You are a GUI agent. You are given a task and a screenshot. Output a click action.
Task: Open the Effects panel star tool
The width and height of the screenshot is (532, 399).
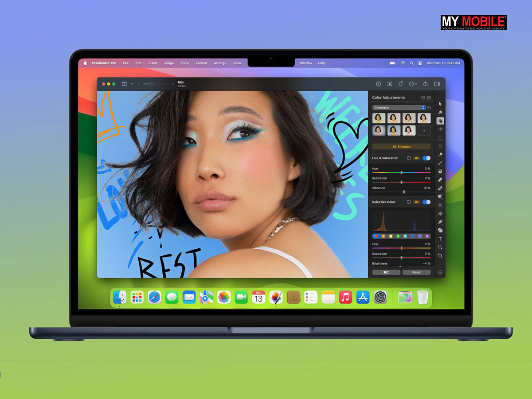(x=441, y=129)
